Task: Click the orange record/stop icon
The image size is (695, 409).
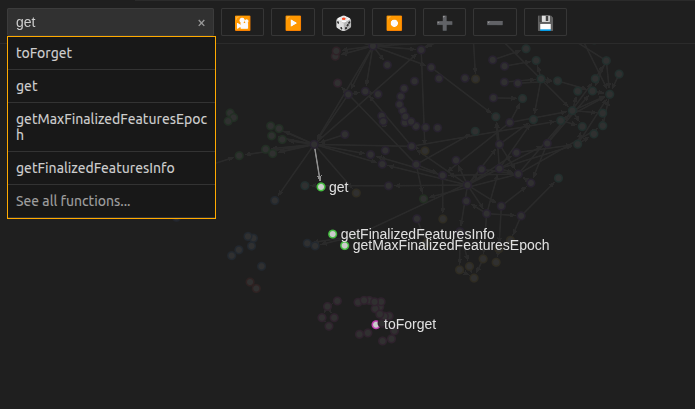Action: pyautogui.click(x=394, y=23)
